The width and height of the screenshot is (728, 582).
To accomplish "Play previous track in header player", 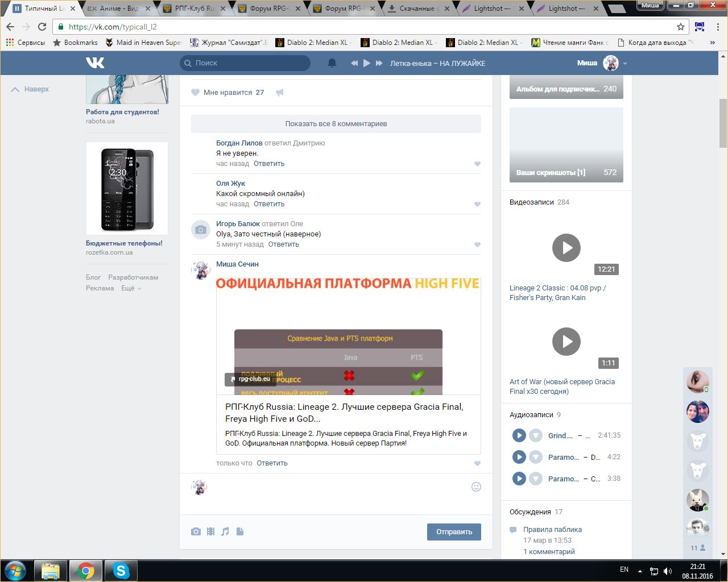I will coord(354,63).
